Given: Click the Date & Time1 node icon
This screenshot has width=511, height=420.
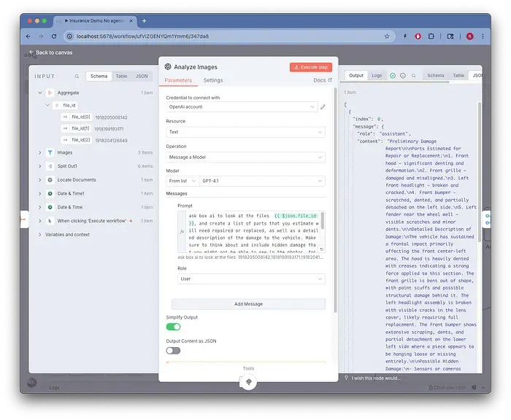Looking at the screenshot, I should click(50, 193).
